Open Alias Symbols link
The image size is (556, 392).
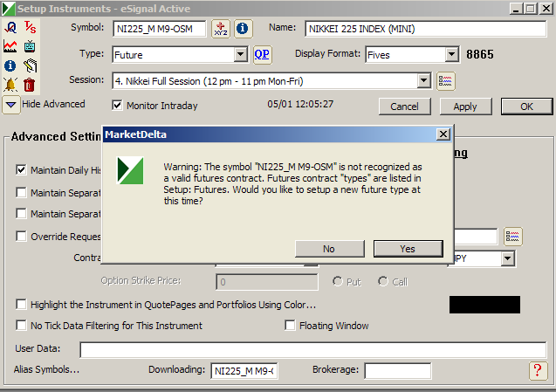[46, 369]
